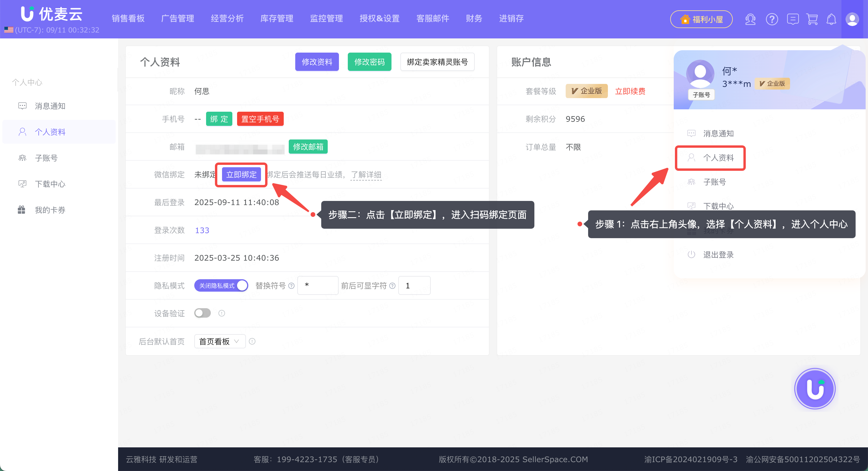Click the 最后登录 value 2025-09-11 11:40:08
868x471 pixels.
pos(236,202)
